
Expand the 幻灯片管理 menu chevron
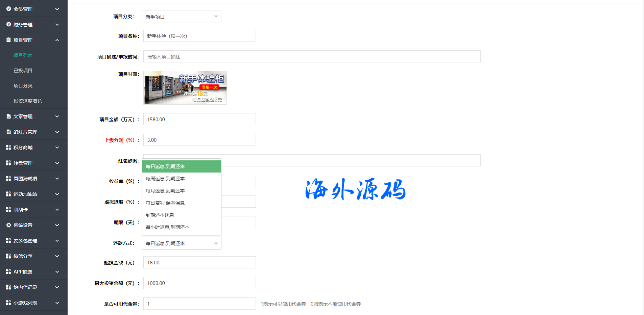57,132
